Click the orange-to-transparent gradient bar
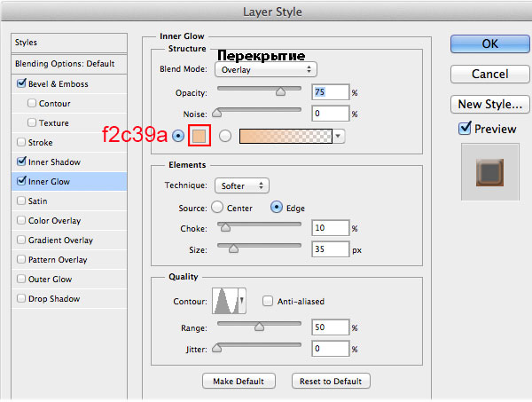 [286, 136]
